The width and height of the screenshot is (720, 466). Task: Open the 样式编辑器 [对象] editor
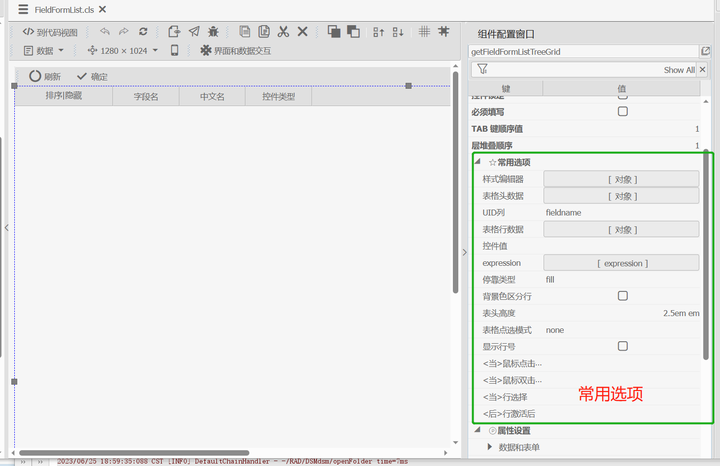621,179
